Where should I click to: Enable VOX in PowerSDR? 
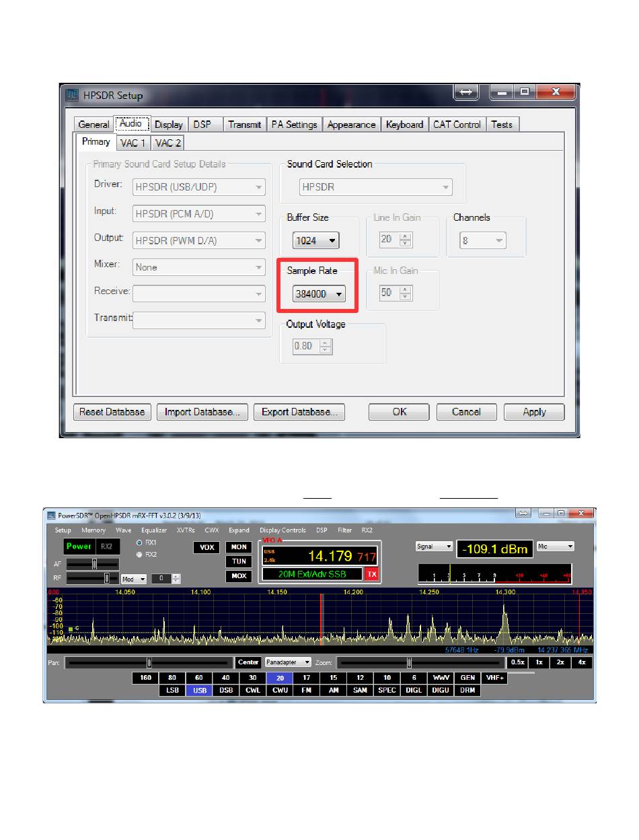tap(206, 548)
